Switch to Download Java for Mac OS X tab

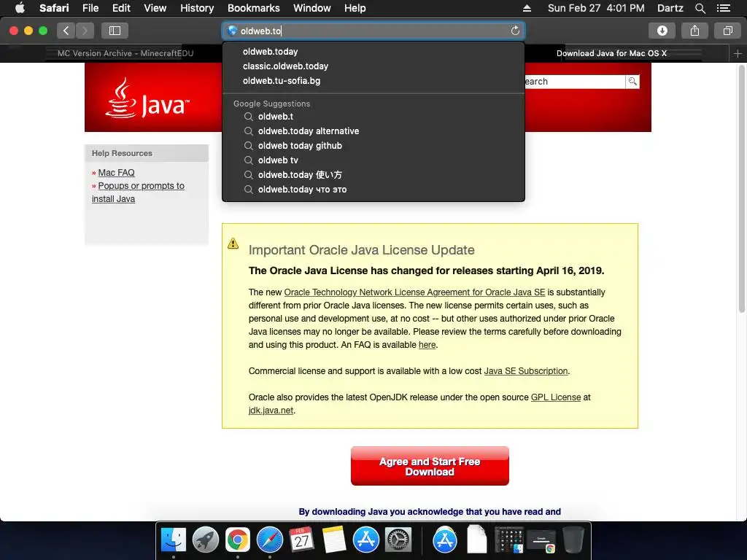point(612,53)
